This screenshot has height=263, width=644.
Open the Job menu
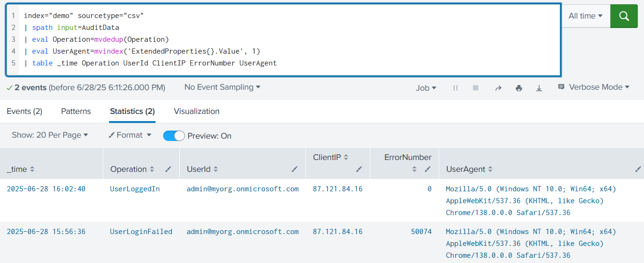click(426, 88)
